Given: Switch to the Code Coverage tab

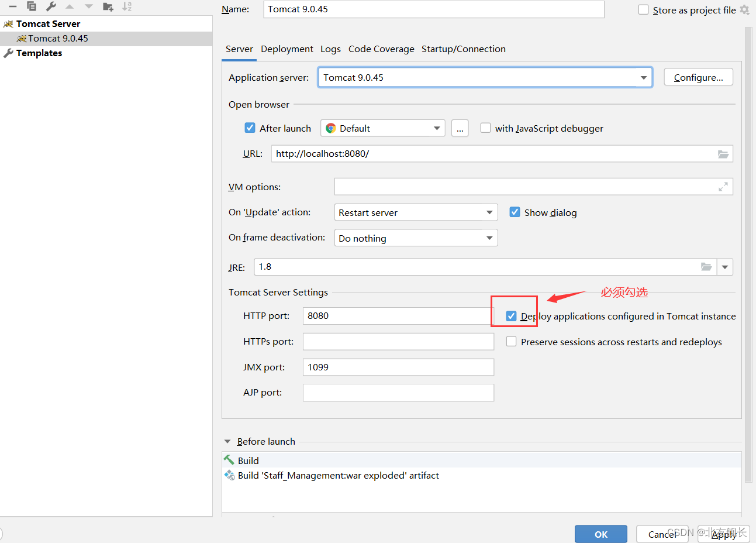Looking at the screenshot, I should click(x=381, y=49).
